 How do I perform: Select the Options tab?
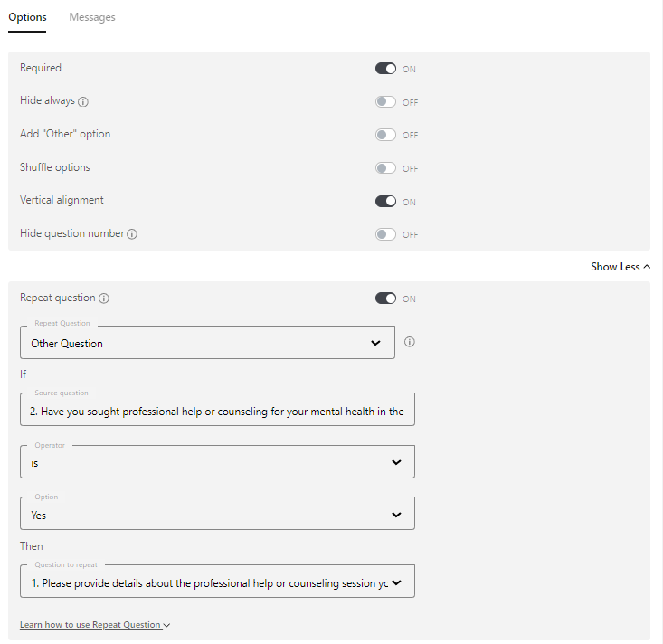(27, 17)
